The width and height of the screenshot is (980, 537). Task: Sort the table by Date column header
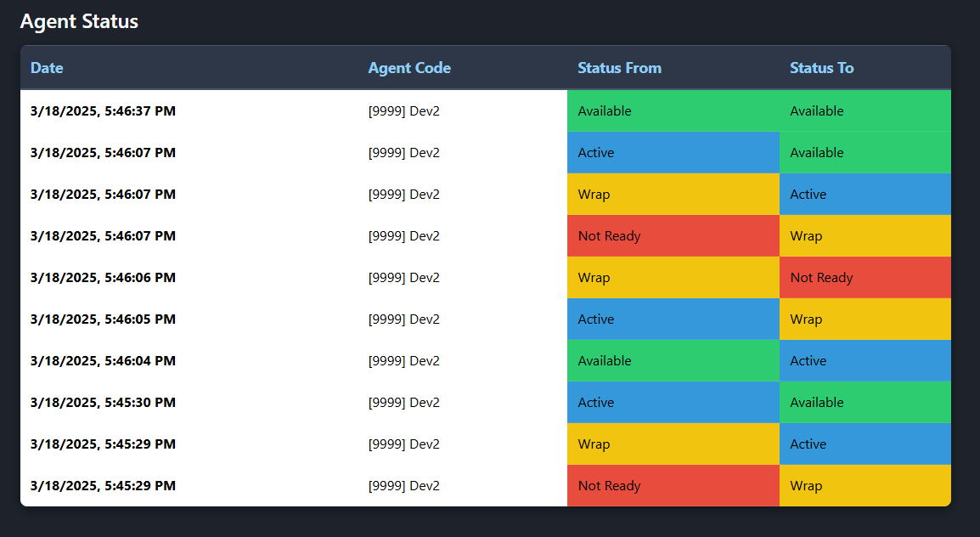click(47, 68)
